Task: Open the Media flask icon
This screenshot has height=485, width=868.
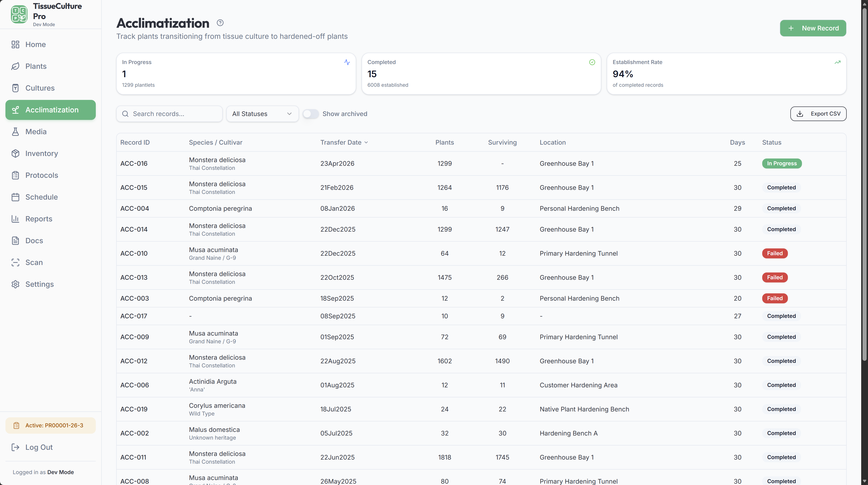Action: [x=15, y=131]
